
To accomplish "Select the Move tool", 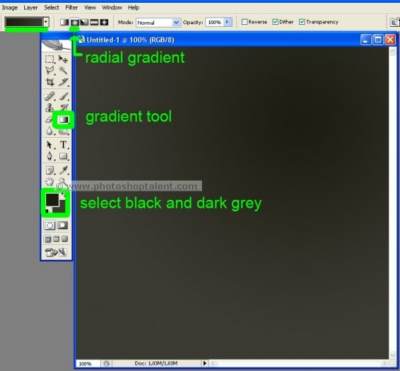I will (x=63, y=59).
